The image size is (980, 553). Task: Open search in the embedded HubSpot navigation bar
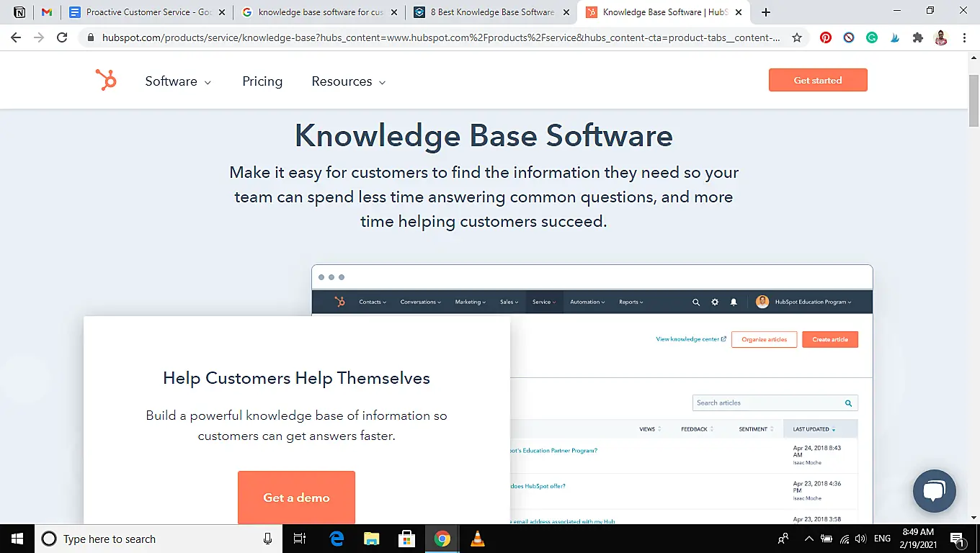pyautogui.click(x=695, y=302)
